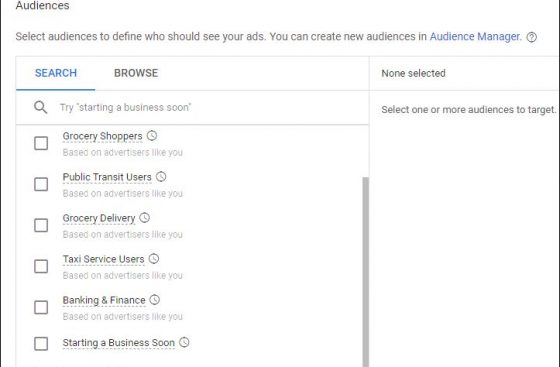
Task: Check the Grocery Shoppers checkbox
Action: pyautogui.click(x=41, y=143)
